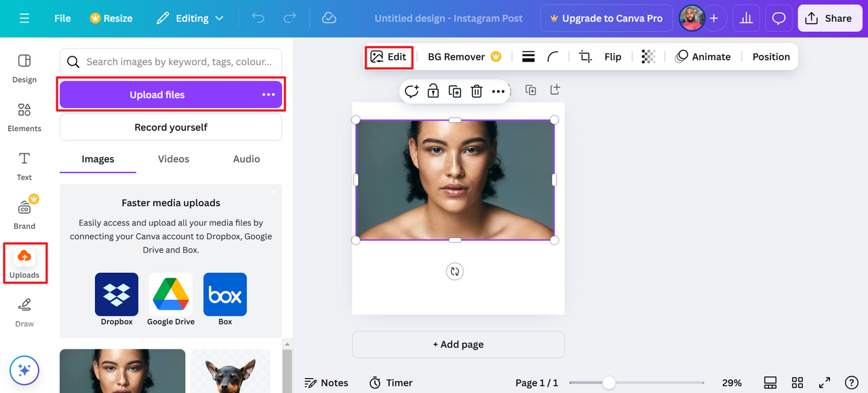Screen dimensions: 868x393
Task: Switch to scroll view pages icon
Action: tap(770, 383)
